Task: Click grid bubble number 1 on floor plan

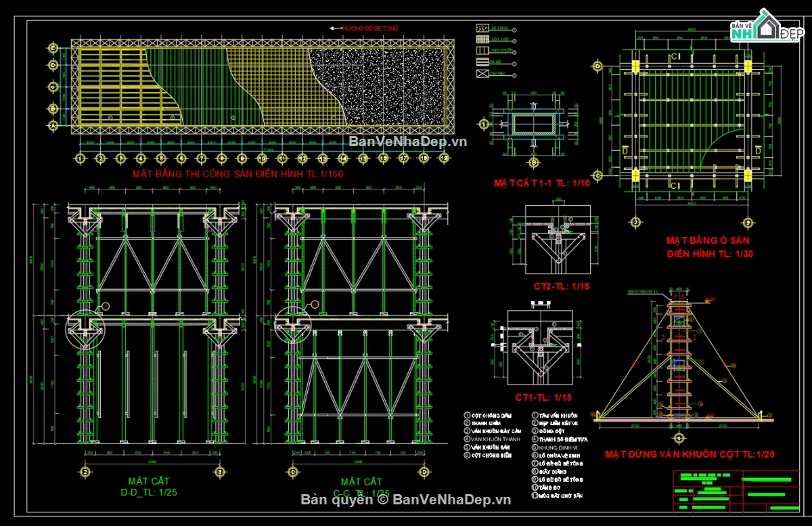Action: click(81, 157)
